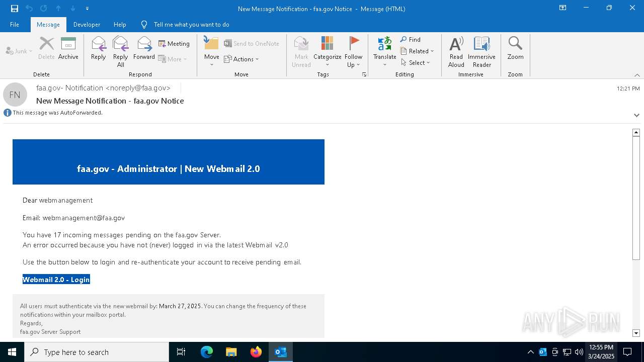Reply to the sender
Viewport: 644px width, 362px height.
99,48
